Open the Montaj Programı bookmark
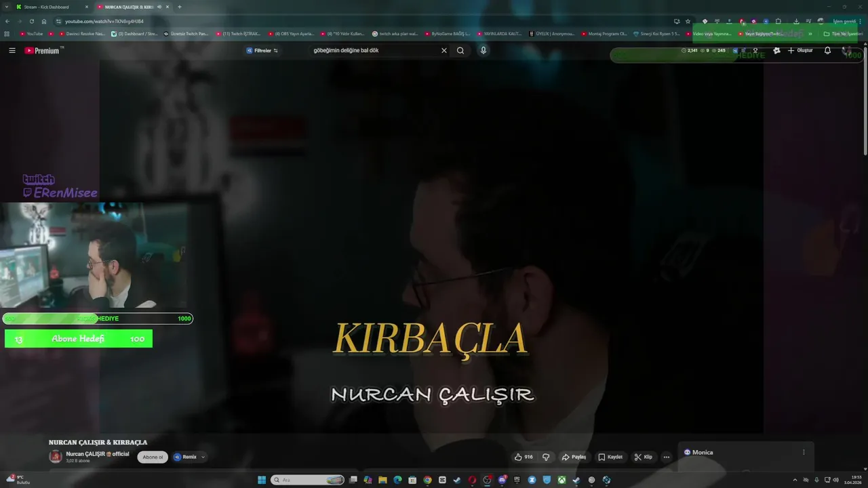The width and height of the screenshot is (868, 488). click(x=604, y=33)
